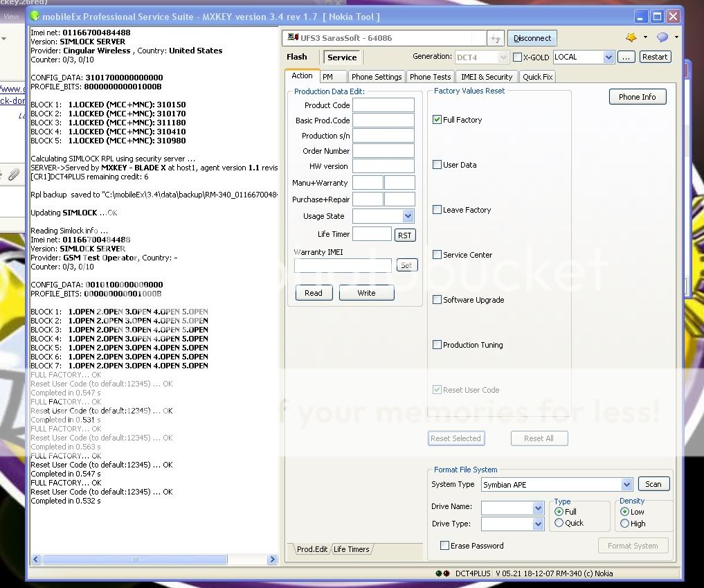The height and width of the screenshot is (588, 704).
Task: Expand the System Type Symbian APE dropdown
Action: tap(626, 485)
